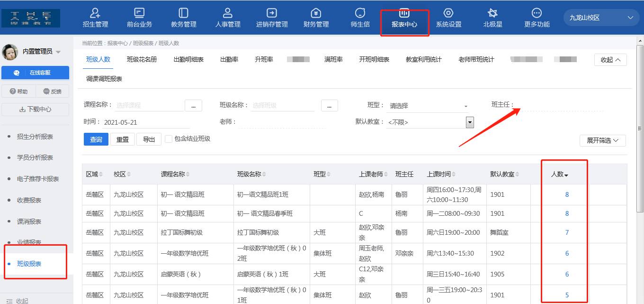Collapse sidebar with 收起 at bottom
This screenshot has width=644, height=304.
[x=17, y=301]
